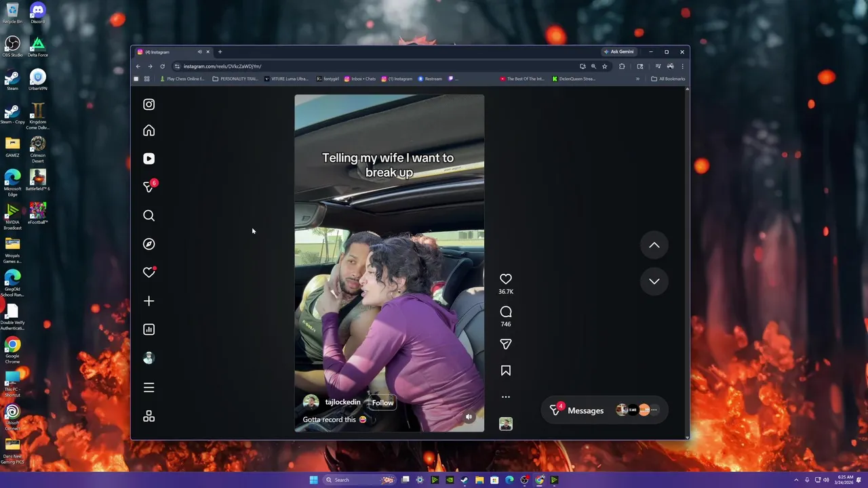Mute the Instagram browser tab audio

point(199,52)
